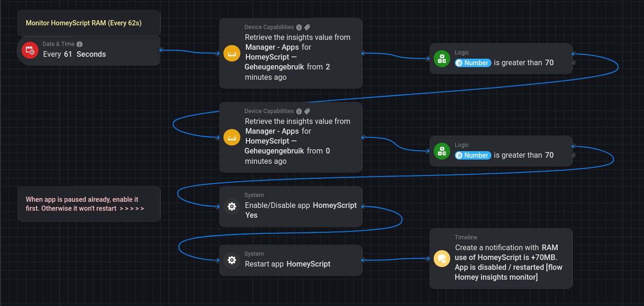The height and width of the screenshot is (306, 644).
Task: Click the red Date & Time clock icon
Action: pos(30,50)
